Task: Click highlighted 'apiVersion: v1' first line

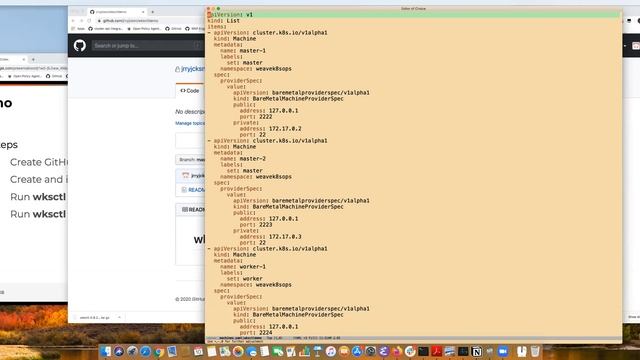Action: 413,15
